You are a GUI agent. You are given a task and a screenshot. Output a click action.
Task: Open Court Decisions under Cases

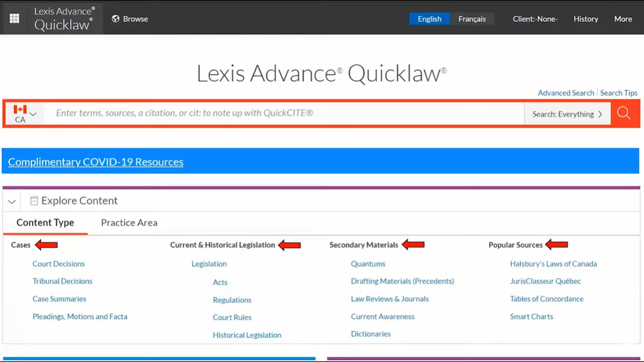(58, 264)
